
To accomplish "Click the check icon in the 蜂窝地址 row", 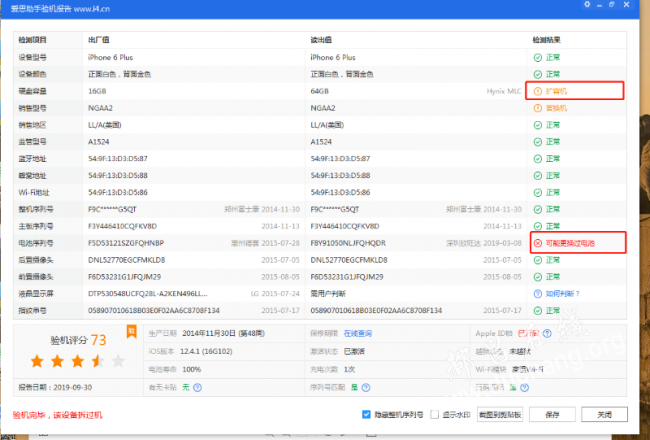I will pos(538,176).
